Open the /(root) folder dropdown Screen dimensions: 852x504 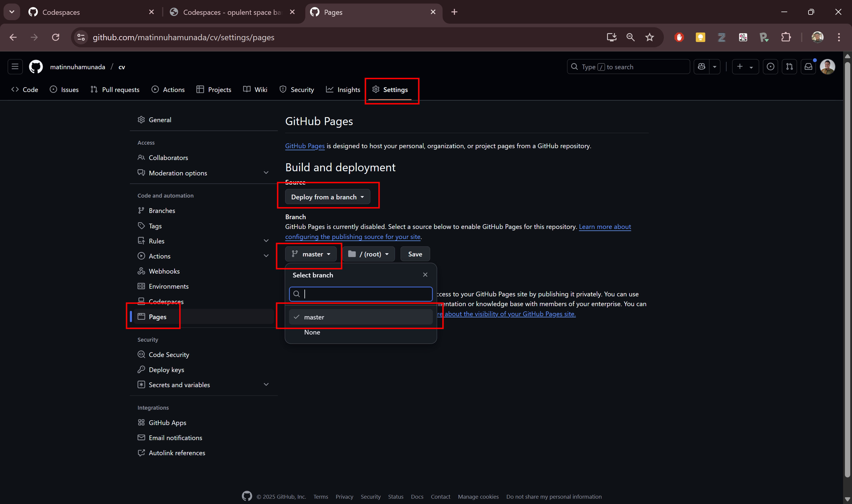368,254
